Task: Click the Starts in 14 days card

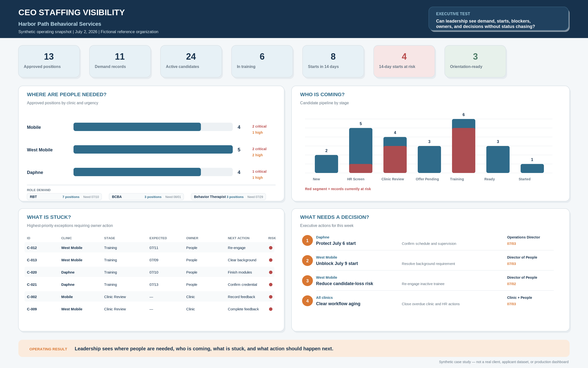Action: (333, 61)
